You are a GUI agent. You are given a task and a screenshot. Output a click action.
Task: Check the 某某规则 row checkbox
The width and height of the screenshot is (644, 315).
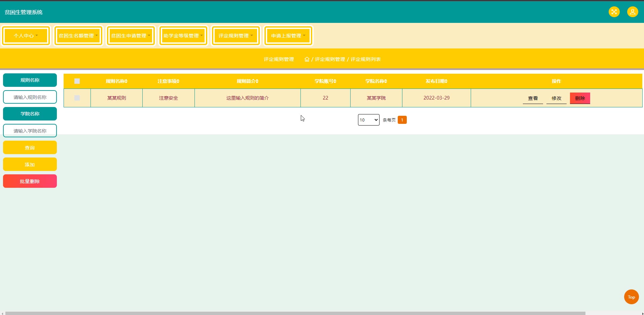77,98
